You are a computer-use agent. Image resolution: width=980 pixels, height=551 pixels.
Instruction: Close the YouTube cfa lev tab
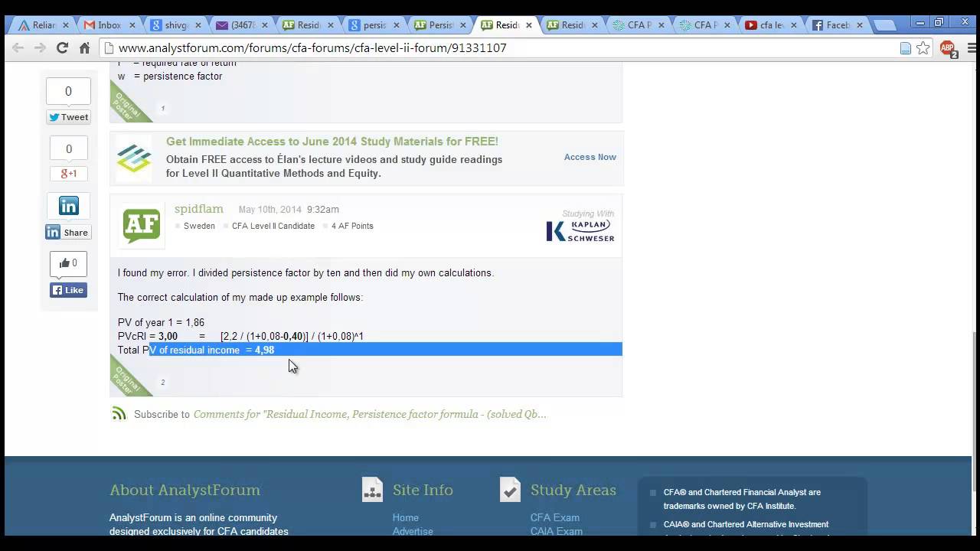tap(793, 25)
